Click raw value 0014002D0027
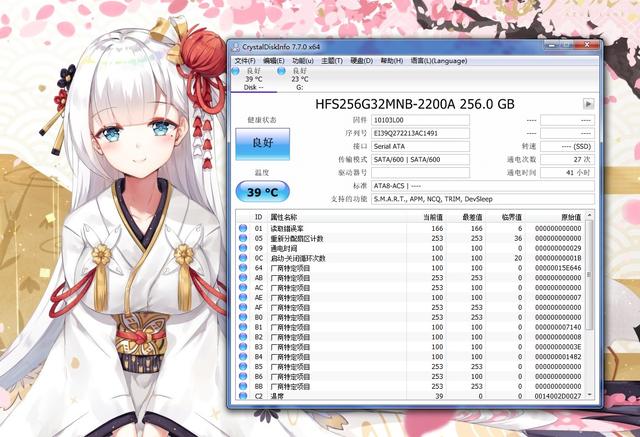This screenshot has width=640, height=437. (x=558, y=396)
